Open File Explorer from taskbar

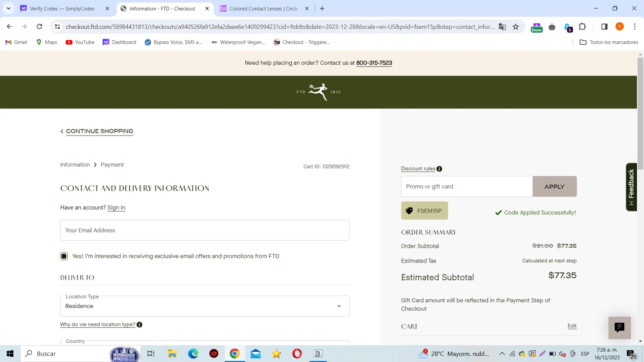172,354
